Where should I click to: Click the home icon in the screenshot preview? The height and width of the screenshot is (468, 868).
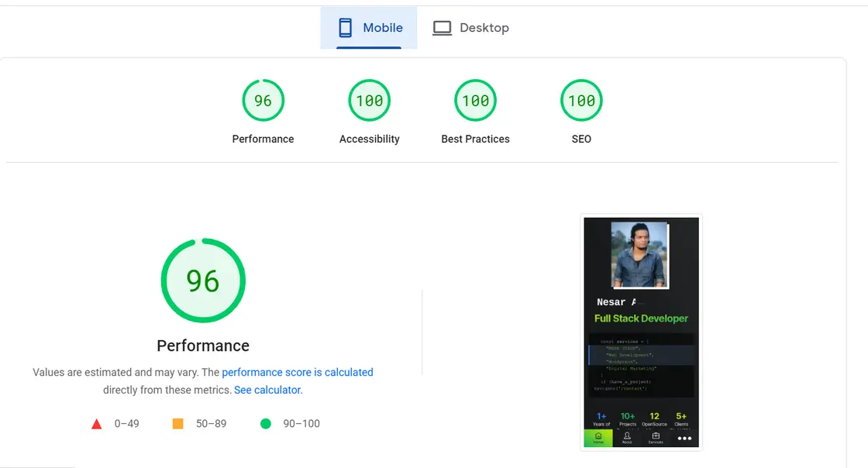coord(598,438)
